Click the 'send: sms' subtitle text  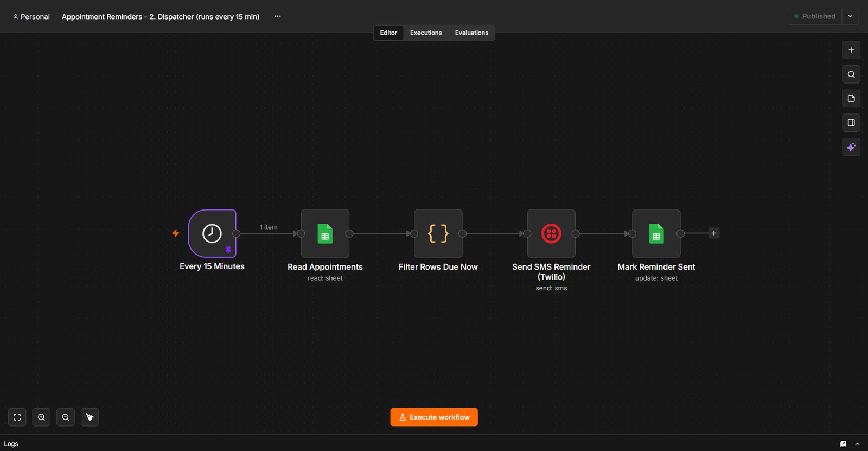(x=551, y=288)
